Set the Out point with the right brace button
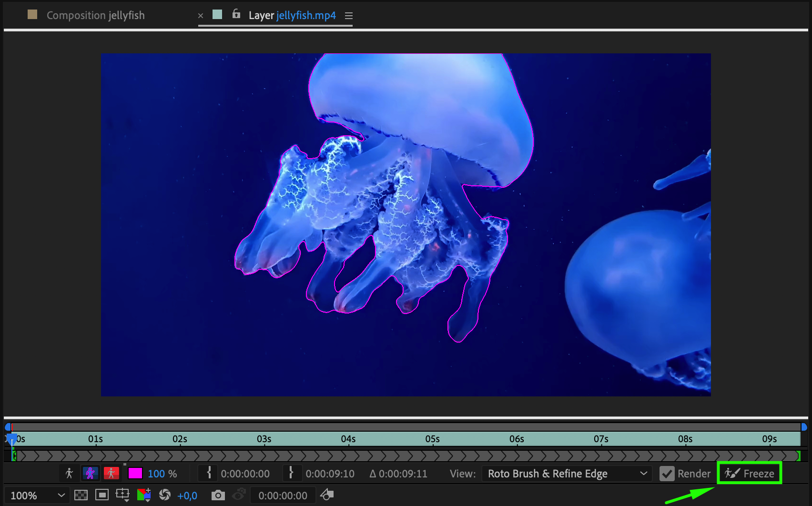This screenshot has height=506, width=812. pyautogui.click(x=291, y=473)
